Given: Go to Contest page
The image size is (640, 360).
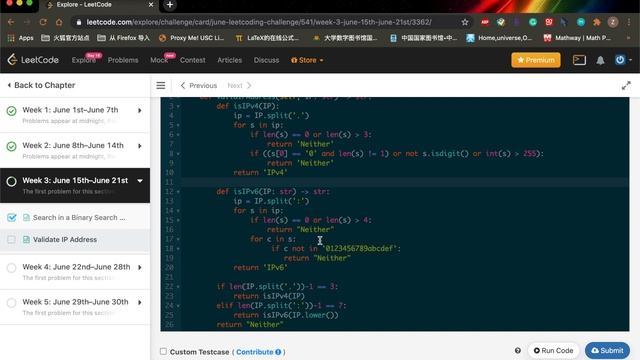Looking at the screenshot, I should pos(193,60).
